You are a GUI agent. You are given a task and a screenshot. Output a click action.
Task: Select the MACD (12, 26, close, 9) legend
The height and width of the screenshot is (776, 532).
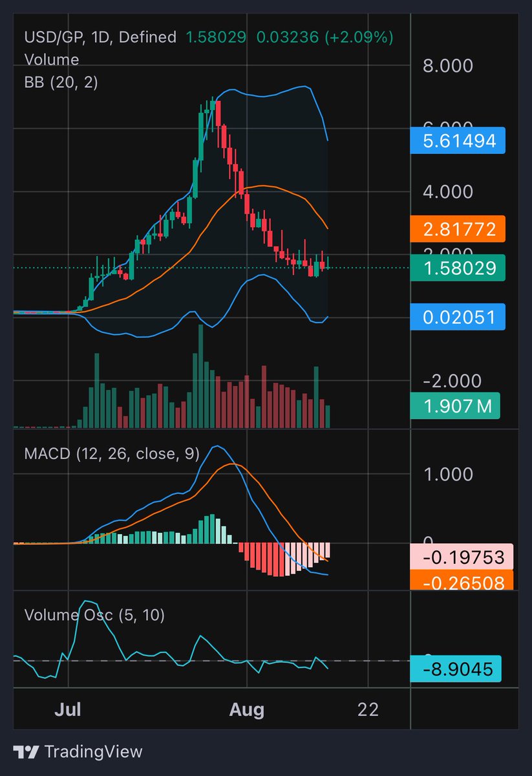point(112,453)
